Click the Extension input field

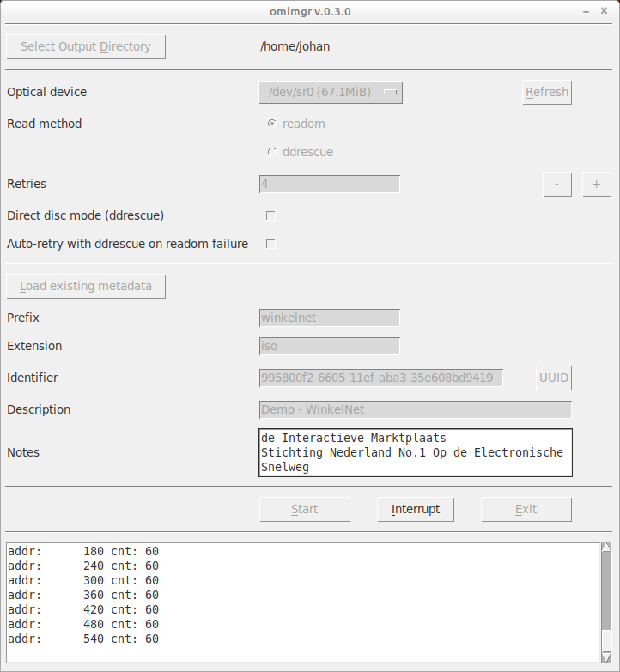click(329, 346)
